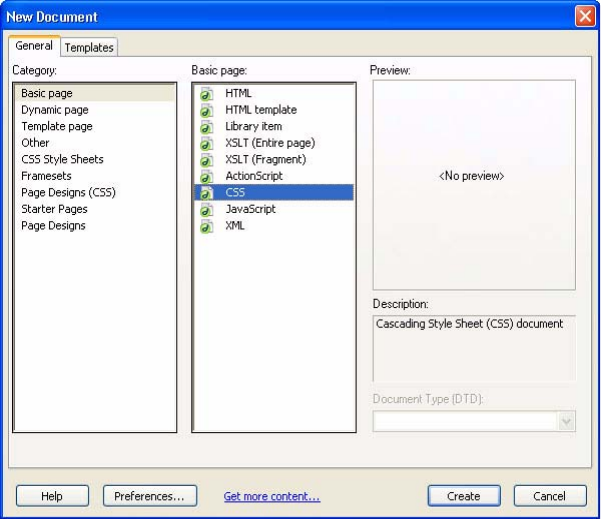Screen dimensions: 601x519
Task: Click the Help button
Action: pyautogui.click(x=52, y=496)
